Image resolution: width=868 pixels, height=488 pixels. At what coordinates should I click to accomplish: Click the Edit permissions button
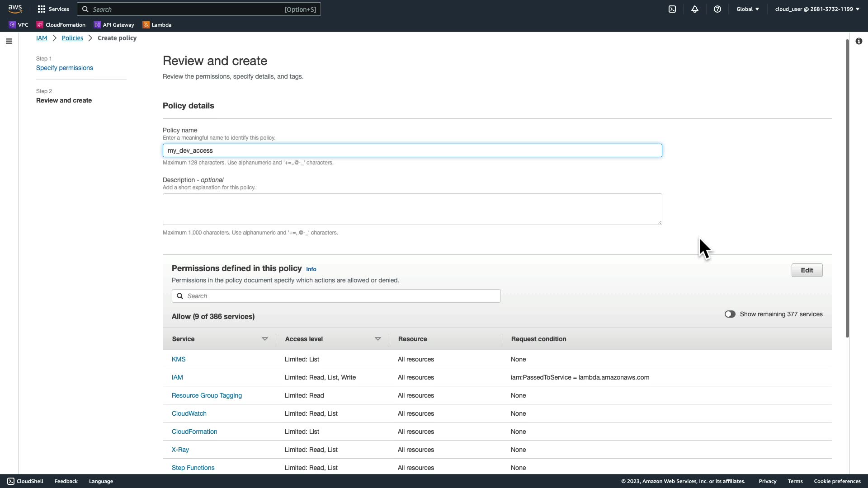pyautogui.click(x=807, y=270)
